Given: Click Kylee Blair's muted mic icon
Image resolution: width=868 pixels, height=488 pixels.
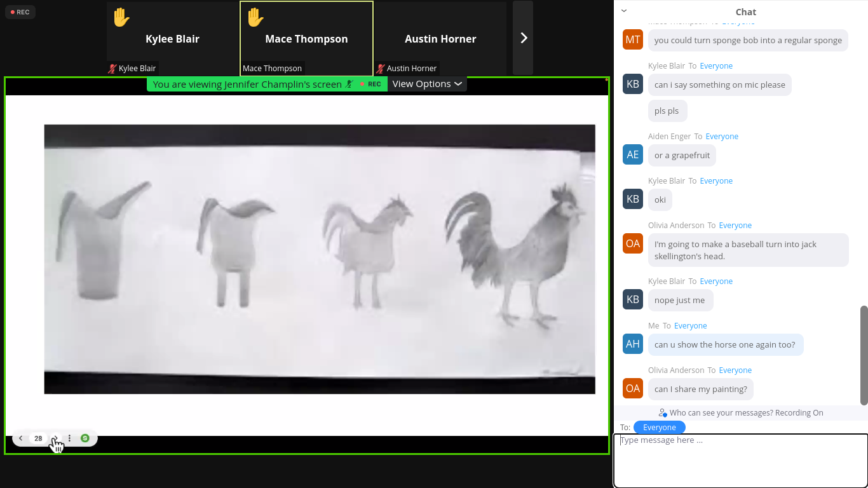Looking at the screenshot, I should (112, 69).
